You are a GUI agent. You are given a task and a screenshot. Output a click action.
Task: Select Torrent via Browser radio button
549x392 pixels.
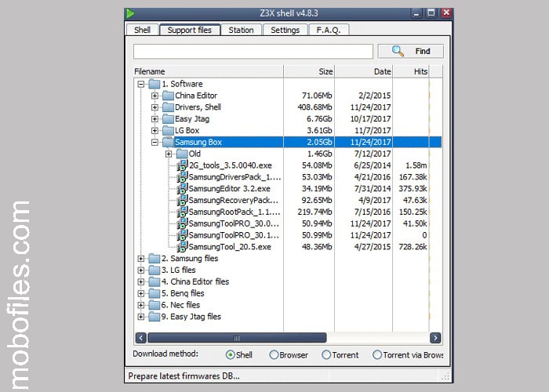(377, 355)
